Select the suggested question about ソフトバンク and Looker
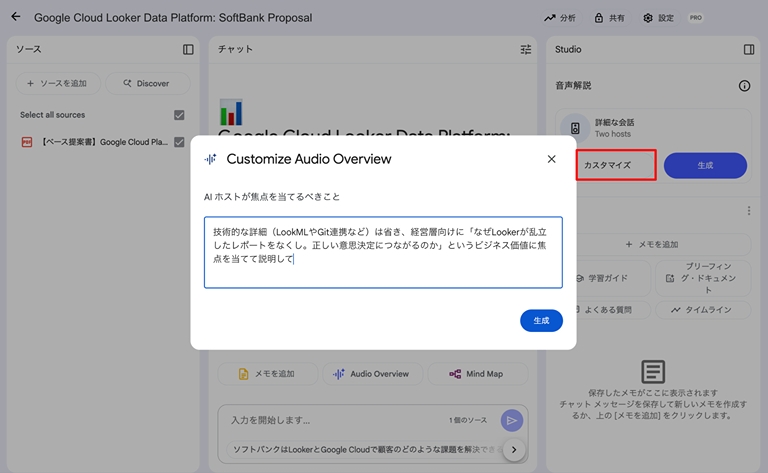This screenshot has width=768, height=473. click(x=366, y=449)
